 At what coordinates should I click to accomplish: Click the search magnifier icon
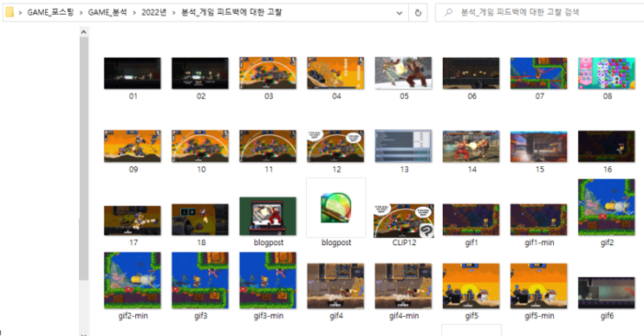(x=448, y=12)
